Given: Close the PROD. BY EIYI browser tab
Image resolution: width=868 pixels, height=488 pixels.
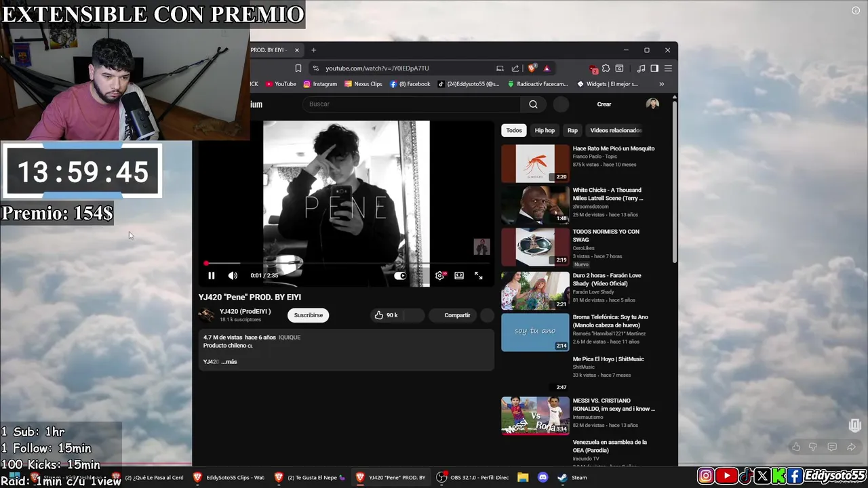Looking at the screenshot, I should [x=296, y=50].
